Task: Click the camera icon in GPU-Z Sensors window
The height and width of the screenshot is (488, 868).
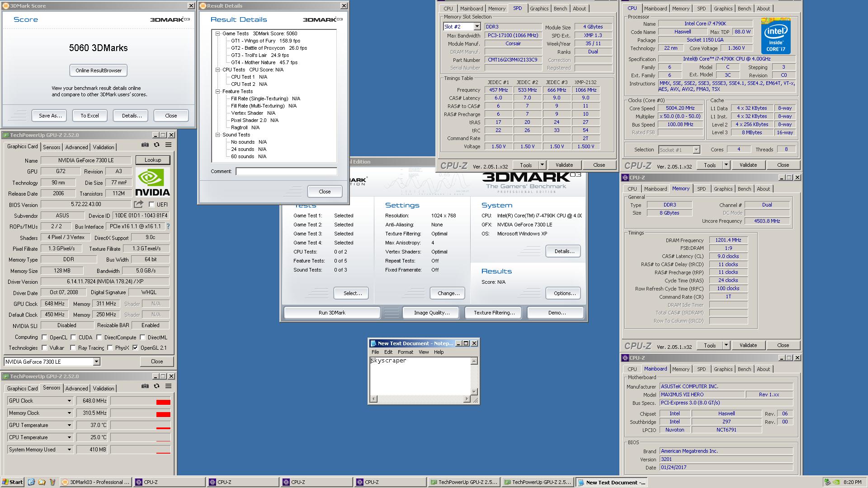Action: click(145, 386)
